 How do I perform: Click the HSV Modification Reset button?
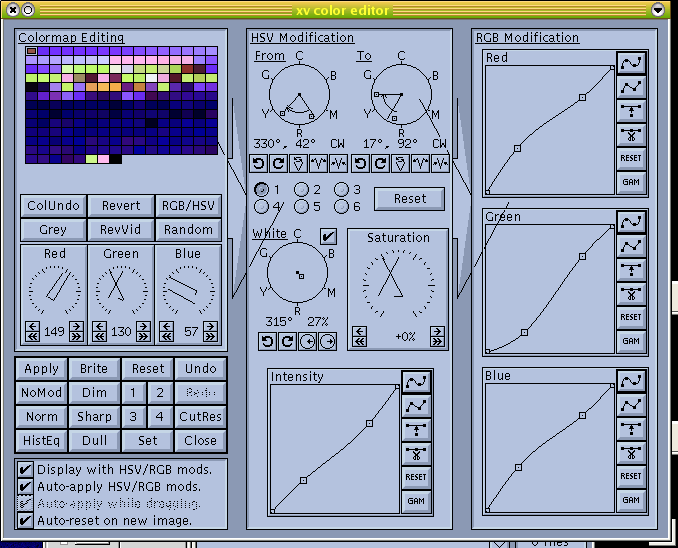(409, 199)
